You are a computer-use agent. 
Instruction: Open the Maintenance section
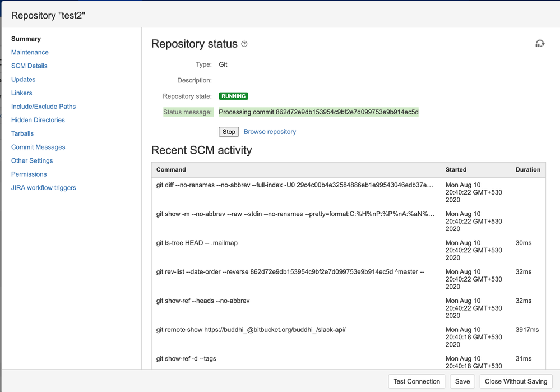pyautogui.click(x=30, y=52)
